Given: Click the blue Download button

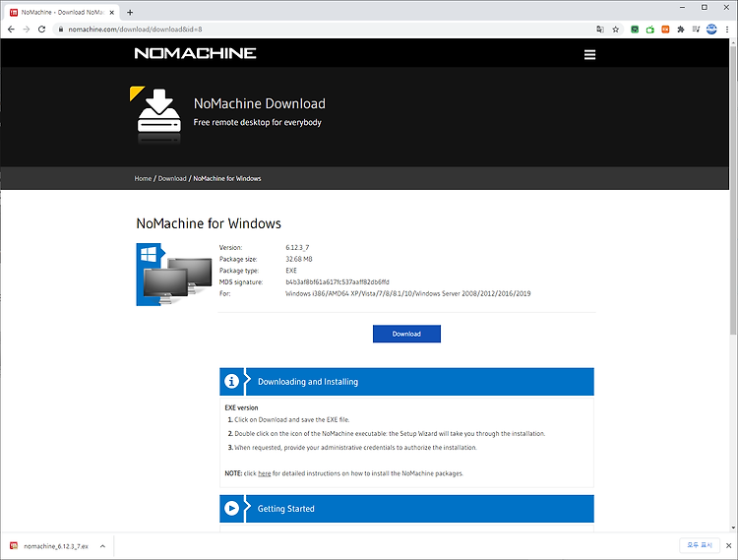Looking at the screenshot, I should [406, 334].
